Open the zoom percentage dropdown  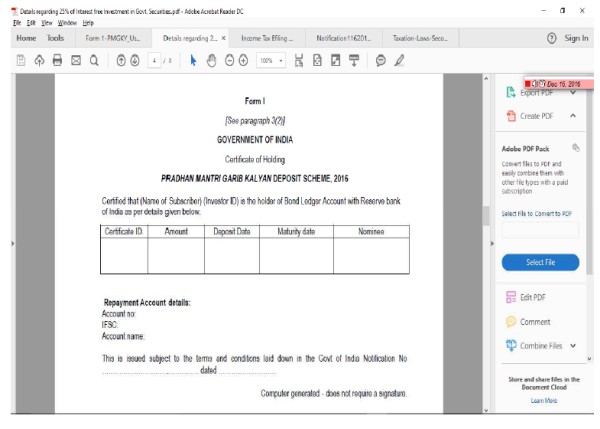(271, 61)
